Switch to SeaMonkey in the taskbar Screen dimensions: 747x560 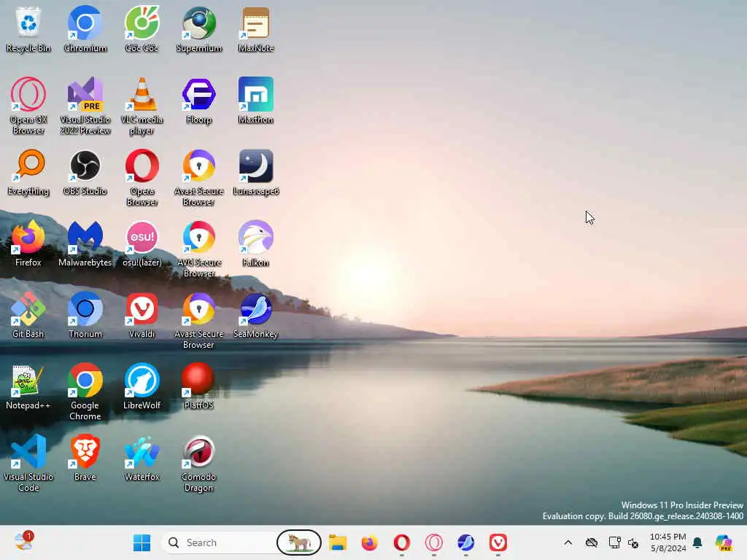pyautogui.click(x=465, y=542)
